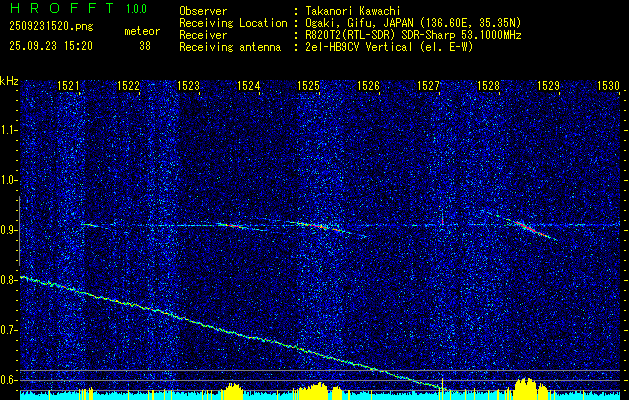Click the 1.1 kHz frequency label
This screenshot has height=400, width=629.
pos(9,130)
